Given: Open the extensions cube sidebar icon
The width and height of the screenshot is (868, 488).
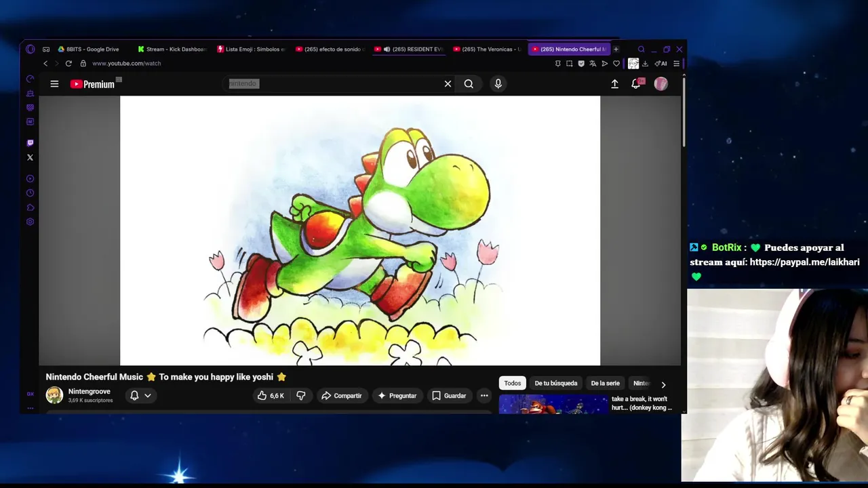Looking at the screenshot, I should tap(30, 207).
